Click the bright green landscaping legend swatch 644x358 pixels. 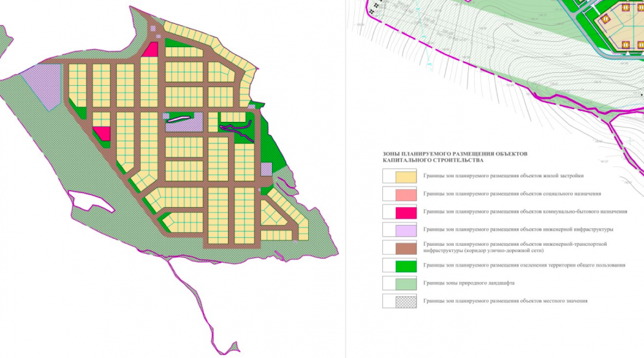(406, 266)
